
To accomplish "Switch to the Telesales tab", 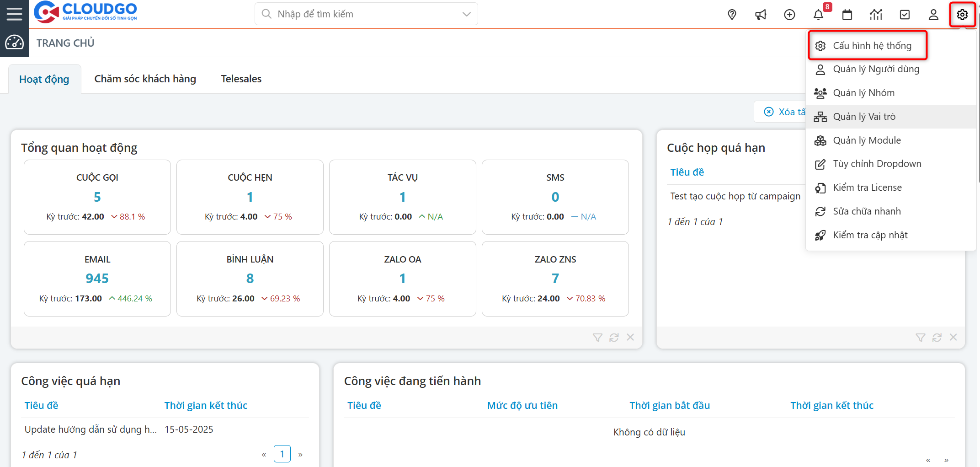I will 241,79.
